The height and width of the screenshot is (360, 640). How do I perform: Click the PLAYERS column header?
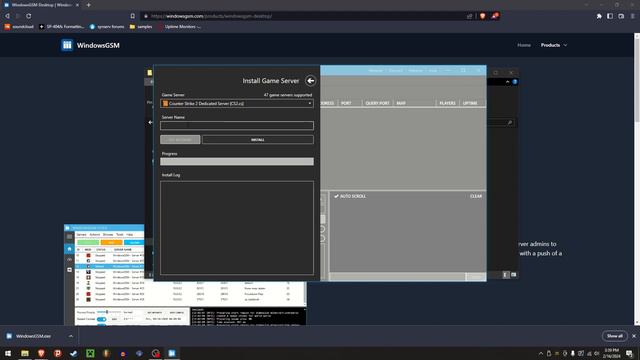pos(447,103)
